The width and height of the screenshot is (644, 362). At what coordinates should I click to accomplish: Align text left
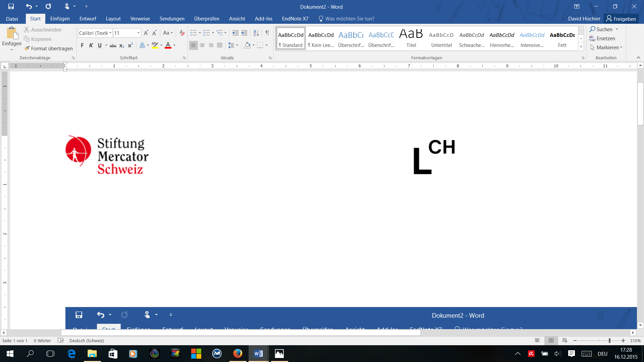click(194, 45)
